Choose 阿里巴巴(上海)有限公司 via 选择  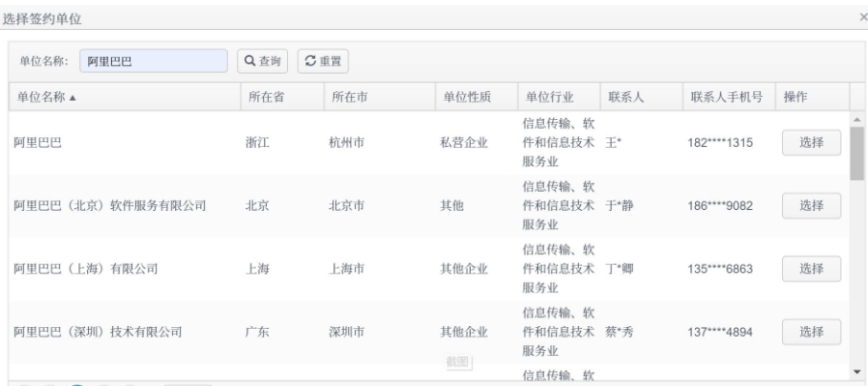[811, 269]
